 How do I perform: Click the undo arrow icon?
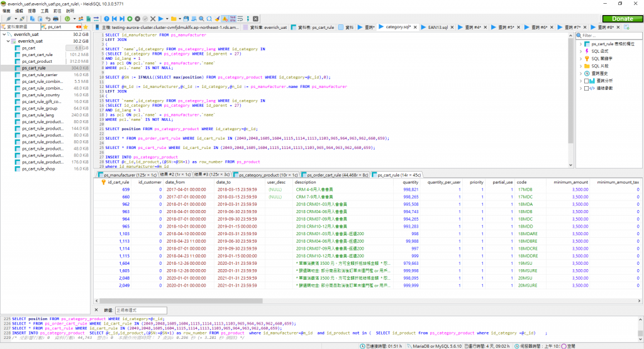[48, 19]
